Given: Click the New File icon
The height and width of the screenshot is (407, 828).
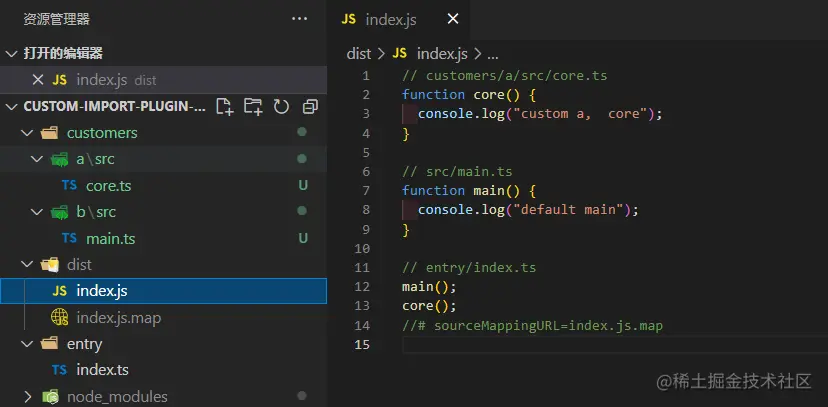Looking at the screenshot, I should click(x=224, y=107).
